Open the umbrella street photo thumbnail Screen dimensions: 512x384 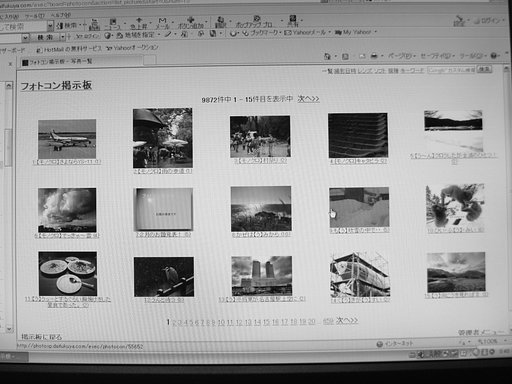(163, 138)
